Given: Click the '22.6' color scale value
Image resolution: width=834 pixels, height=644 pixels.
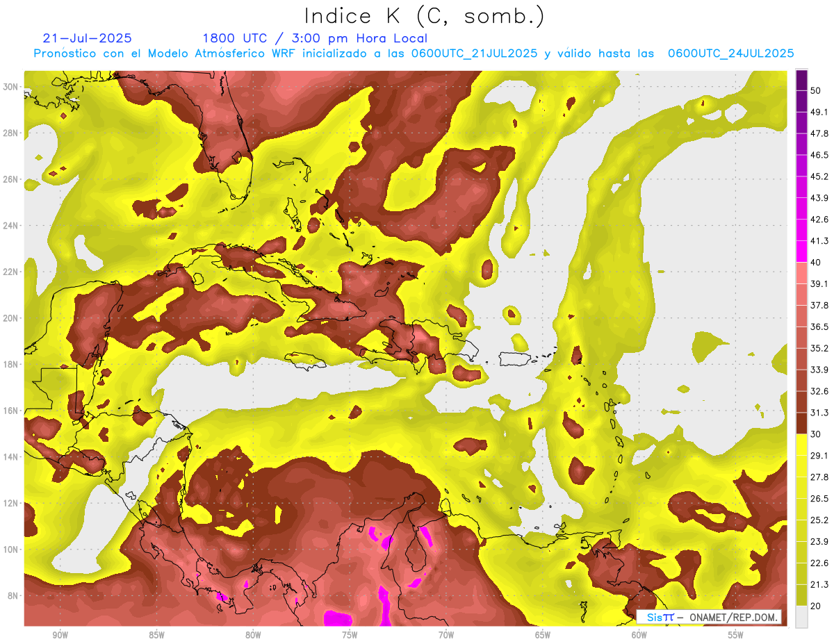Looking at the screenshot, I should point(819,563).
